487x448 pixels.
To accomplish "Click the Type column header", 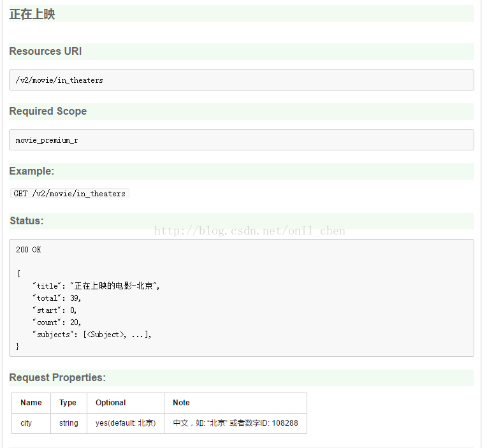I will pyautogui.click(x=69, y=403).
